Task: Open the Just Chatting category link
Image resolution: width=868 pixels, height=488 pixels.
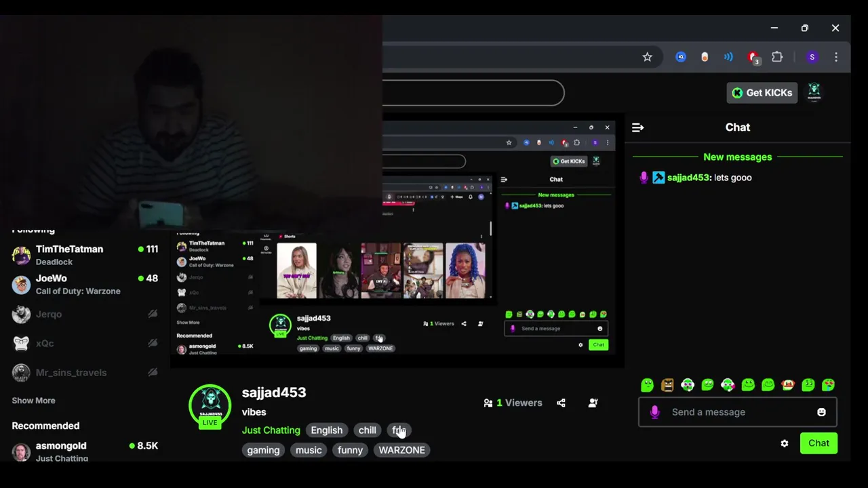Action: click(271, 430)
